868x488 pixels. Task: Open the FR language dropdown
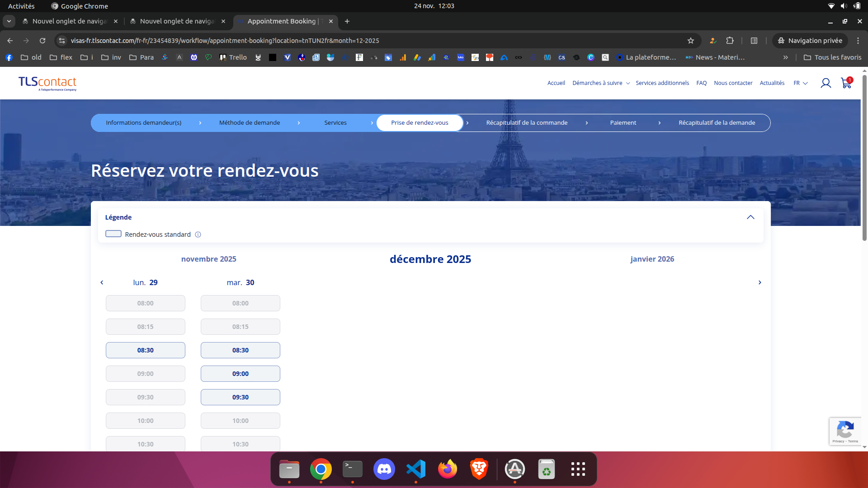tap(800, 83)
